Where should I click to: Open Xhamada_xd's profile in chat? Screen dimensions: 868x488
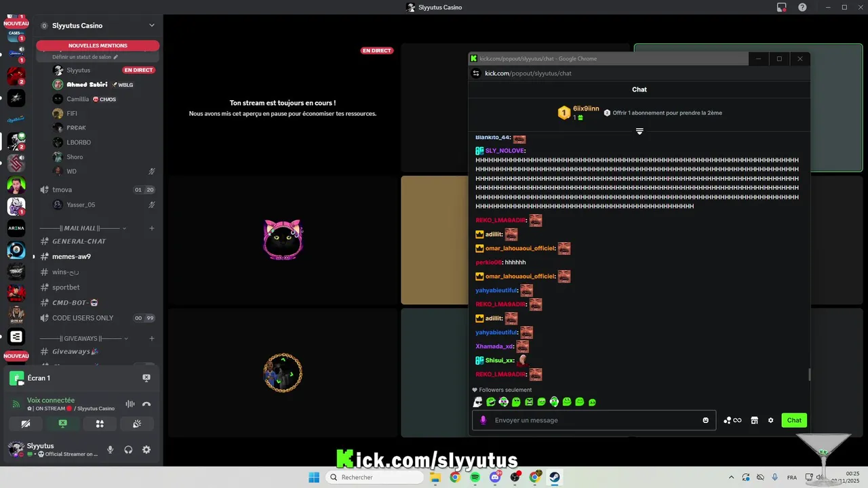(494, 346)
